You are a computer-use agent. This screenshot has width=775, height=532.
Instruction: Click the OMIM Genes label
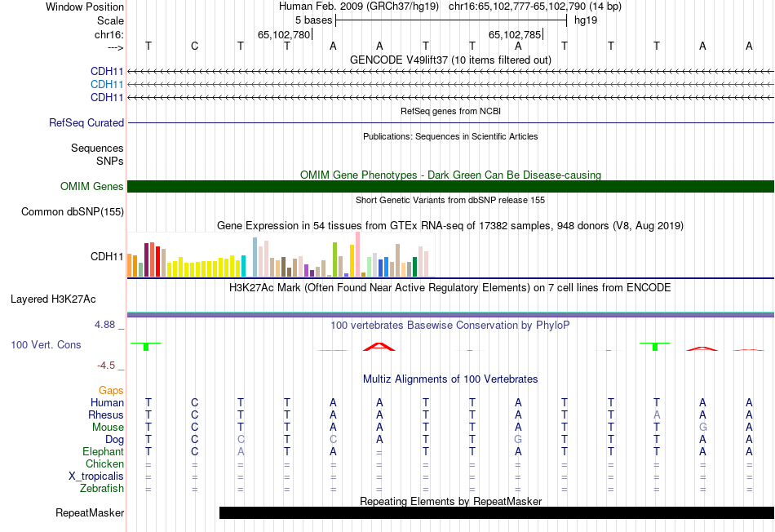point(92,186)
